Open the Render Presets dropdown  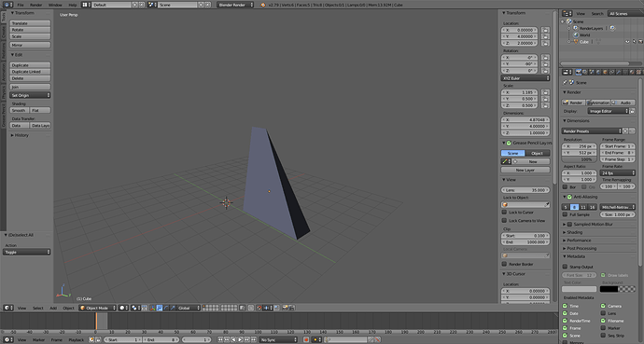592,131
